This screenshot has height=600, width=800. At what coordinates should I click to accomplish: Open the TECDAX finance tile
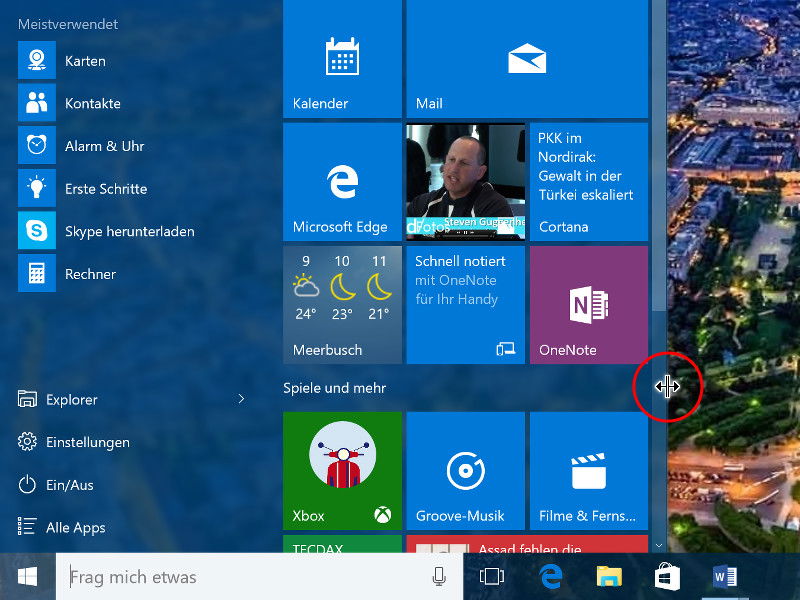coord(342,544)
